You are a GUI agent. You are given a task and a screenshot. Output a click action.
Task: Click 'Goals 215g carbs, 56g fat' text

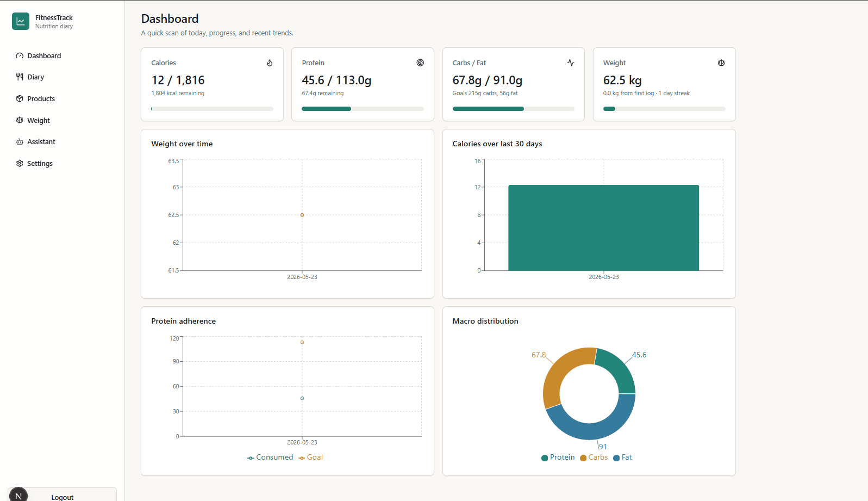(485, 94)
